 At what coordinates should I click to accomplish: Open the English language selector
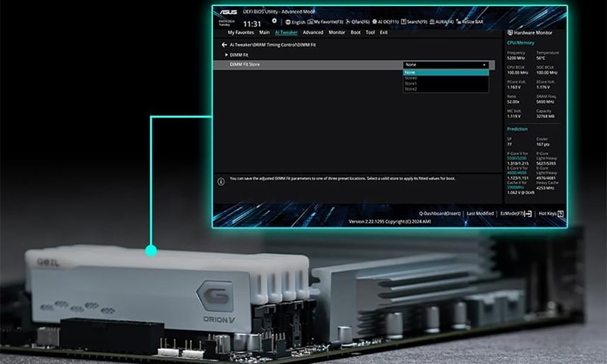[296, 22]
